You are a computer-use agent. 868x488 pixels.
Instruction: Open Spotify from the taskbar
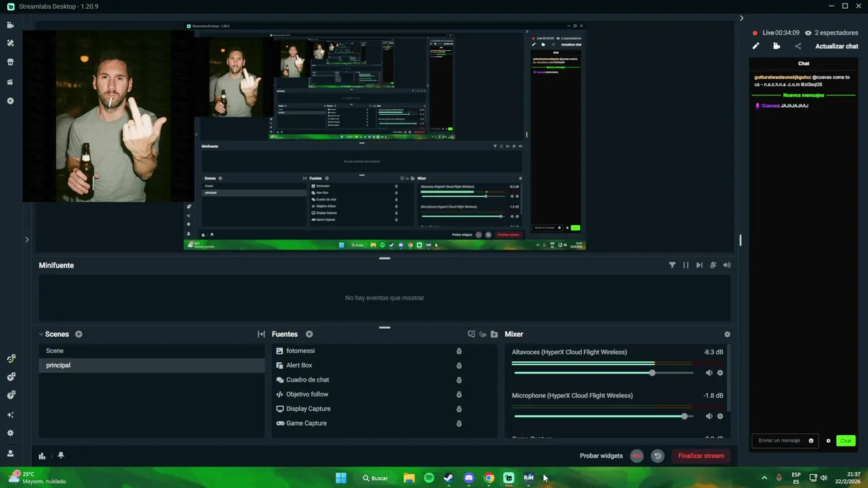[429, 478]
